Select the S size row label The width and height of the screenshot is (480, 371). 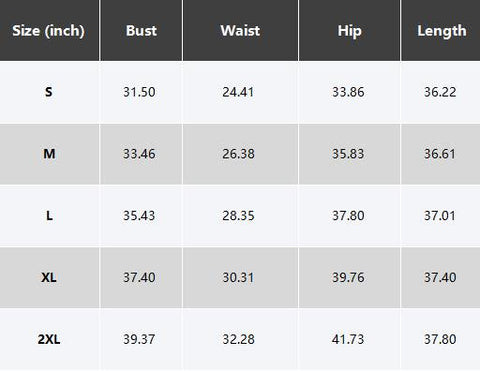coord(49,92)
